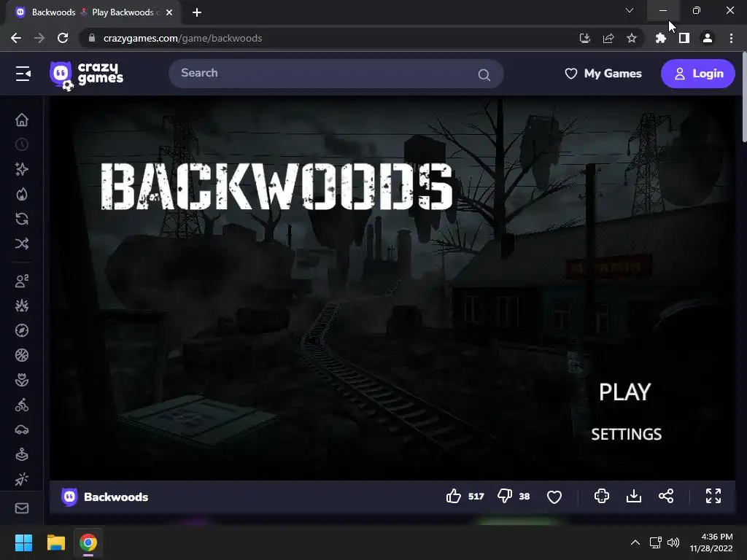747x560 pixels.
Task: Open Action games explosion icon in sidebar
Action: (x=22, y=306)
